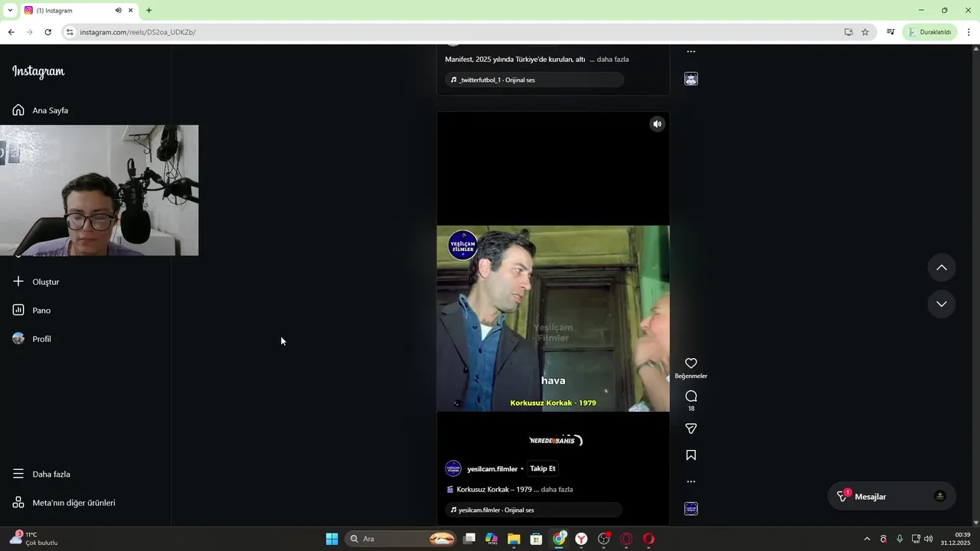Open the tab search dropdown
The height and width of the screenshot is (551, 980).
pyautogui.click(x=10, y=11)
